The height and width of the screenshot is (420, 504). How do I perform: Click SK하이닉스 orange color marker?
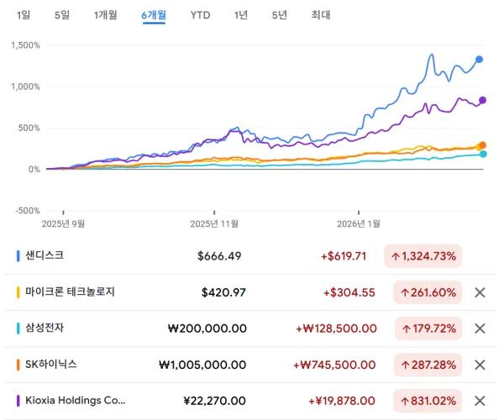click(x=18, y=365)
